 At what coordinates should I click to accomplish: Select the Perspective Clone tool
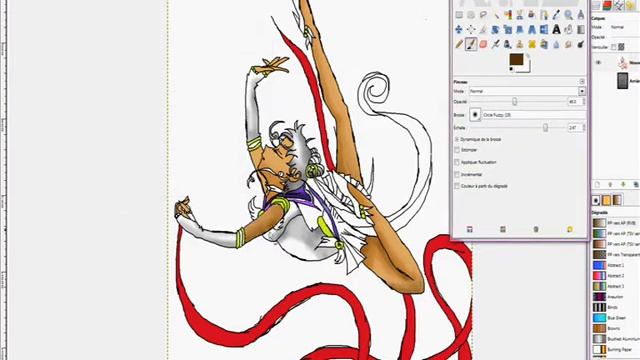pos(544,44)
